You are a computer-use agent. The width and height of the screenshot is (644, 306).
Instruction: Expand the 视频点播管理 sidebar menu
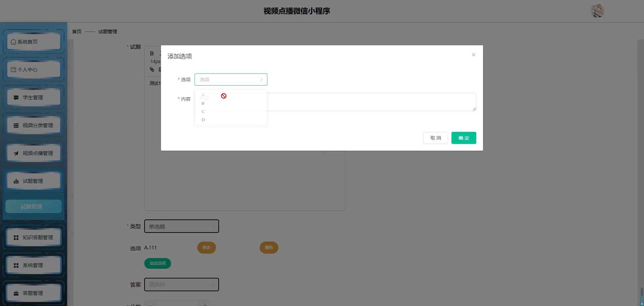[34, 153]
